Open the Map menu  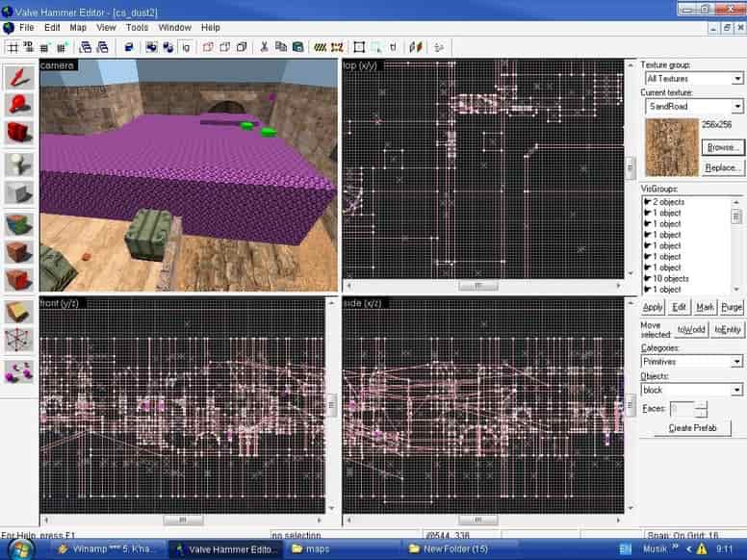point(78,28)
